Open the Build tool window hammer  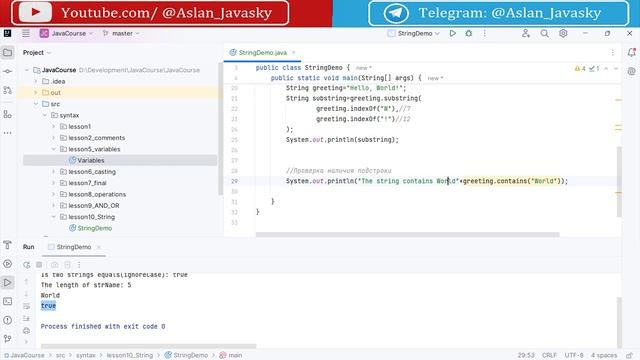pyautogui.click(x=7, y=245)
